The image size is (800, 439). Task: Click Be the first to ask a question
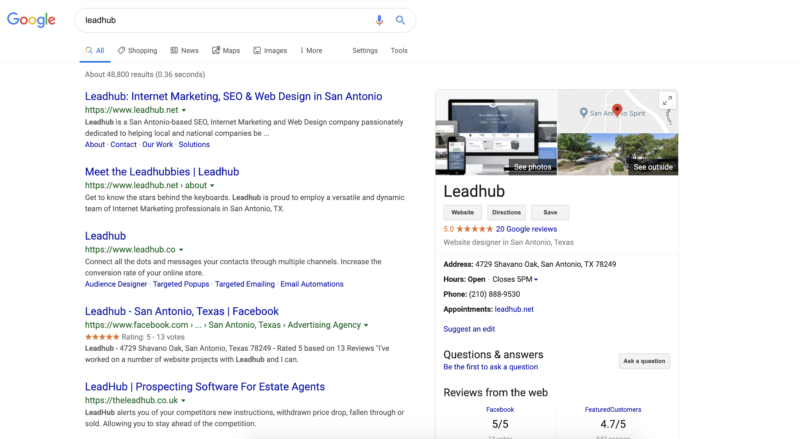[490, 367]
